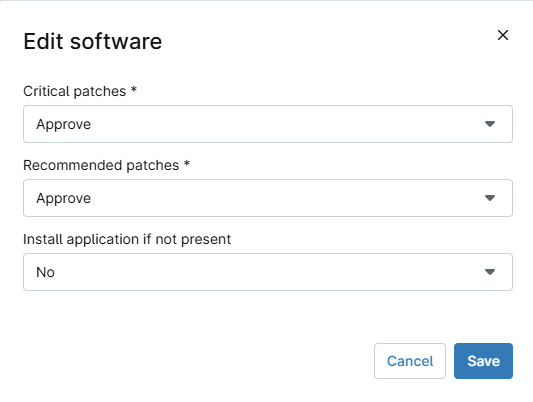Click the Recommended patches field label

click(101, 165)
